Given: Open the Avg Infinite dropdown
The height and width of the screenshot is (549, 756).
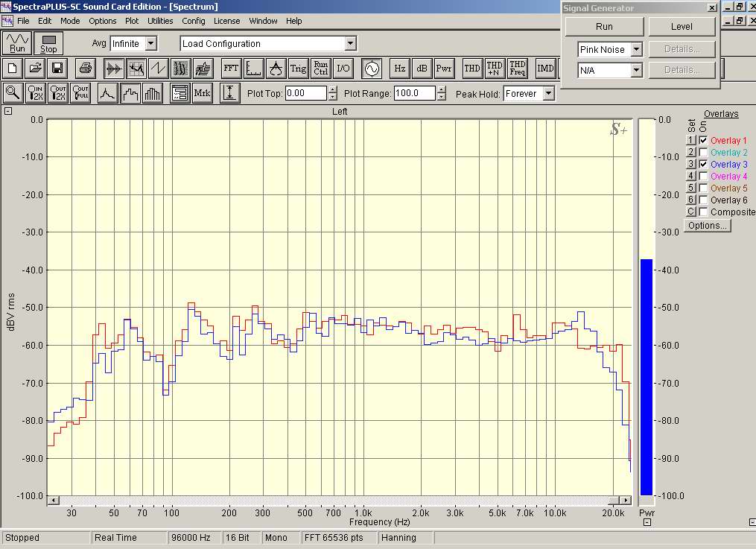Looking at the screenshot, I should pyautogui.click(x=151, y=43).
